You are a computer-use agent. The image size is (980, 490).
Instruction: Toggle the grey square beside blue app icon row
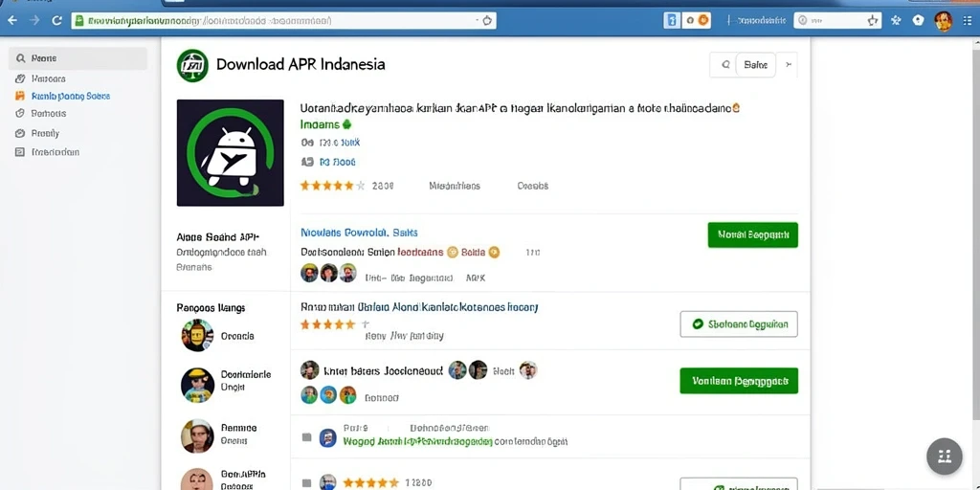306,437
